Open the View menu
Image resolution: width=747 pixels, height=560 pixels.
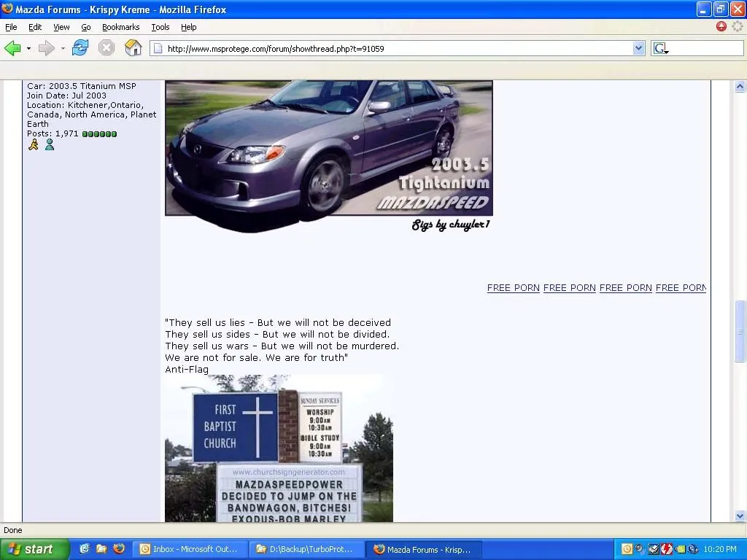click(61, 27)
